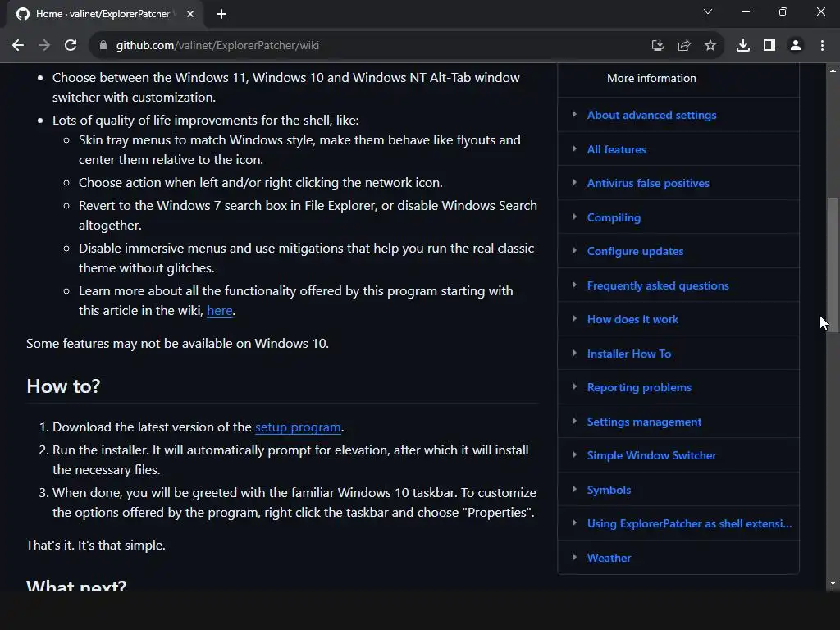The height and width of the screenshot is (630, 840).
Task: Open Using ExplorerPatcher as shell extension page
Action: (x=689, y=523)
